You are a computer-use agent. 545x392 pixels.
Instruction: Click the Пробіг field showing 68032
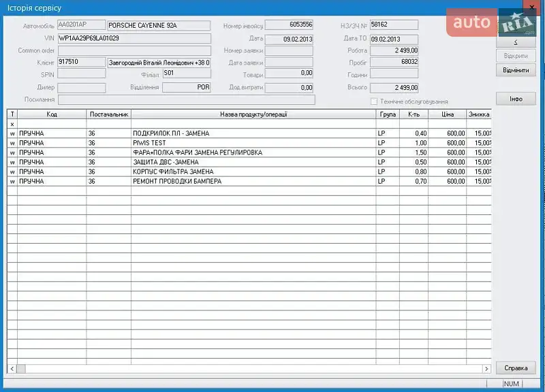394,63
